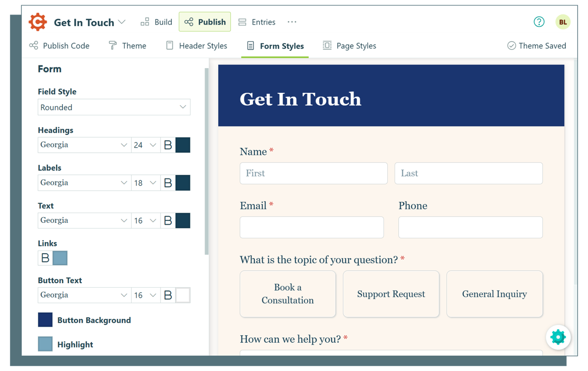
Task: Open the Labels font Georgia dropdown
Action: click(84, 183)
